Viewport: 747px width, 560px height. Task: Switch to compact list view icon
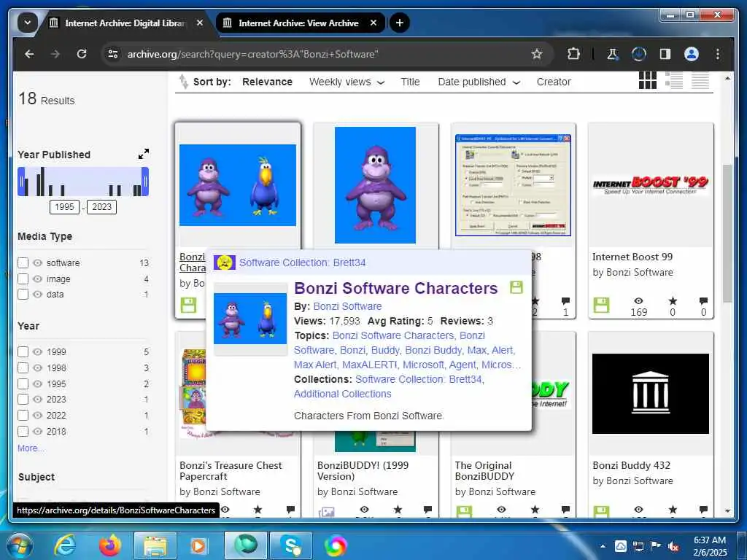pyautogui.click(x=700, y=80)
